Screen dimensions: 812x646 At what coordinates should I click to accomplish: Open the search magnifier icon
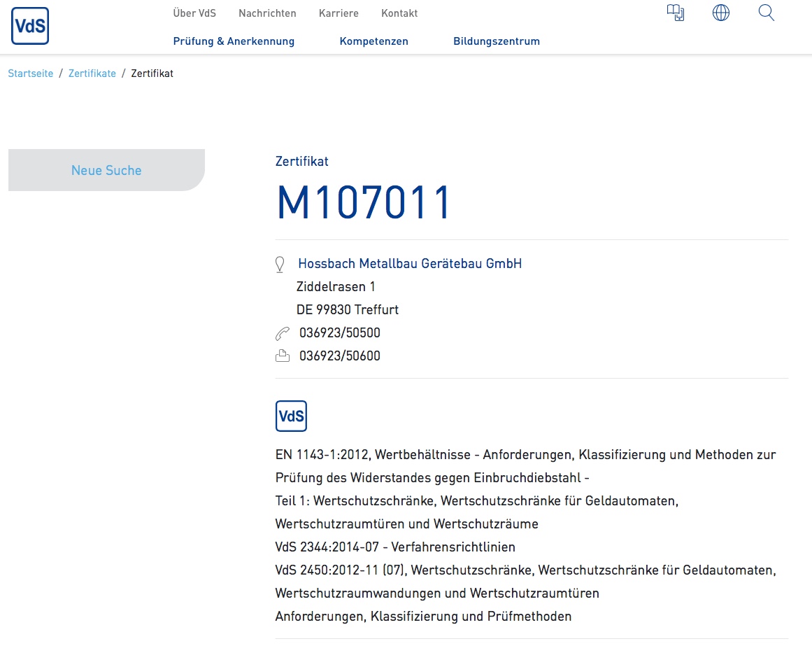[x=767, y=13]
